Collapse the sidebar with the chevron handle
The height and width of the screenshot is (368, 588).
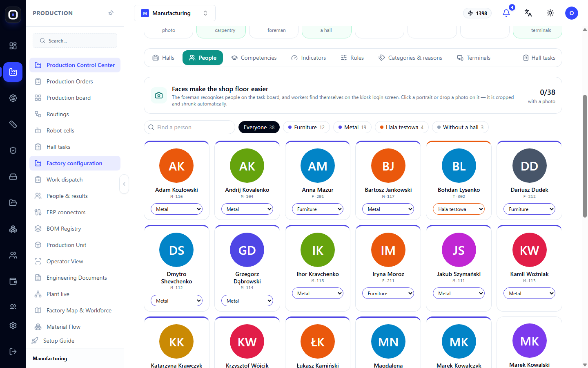point(124,184)
